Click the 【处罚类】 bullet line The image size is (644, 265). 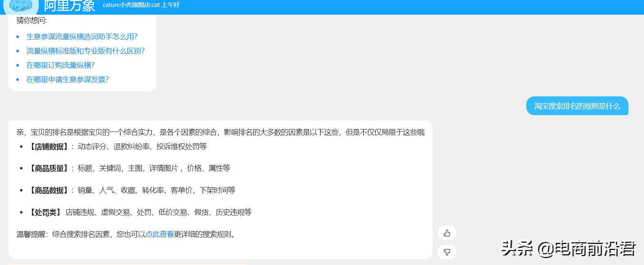(139, 212)
